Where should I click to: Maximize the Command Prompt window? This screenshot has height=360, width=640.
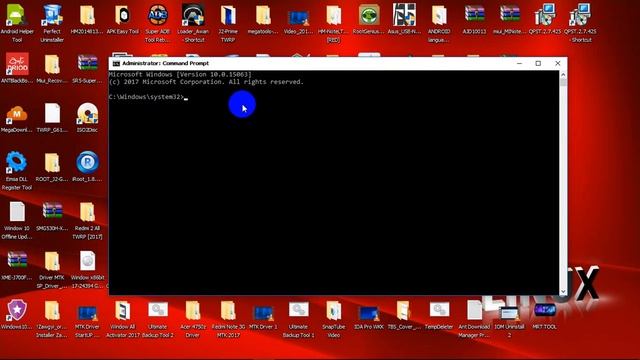click(x=538, y=63)
